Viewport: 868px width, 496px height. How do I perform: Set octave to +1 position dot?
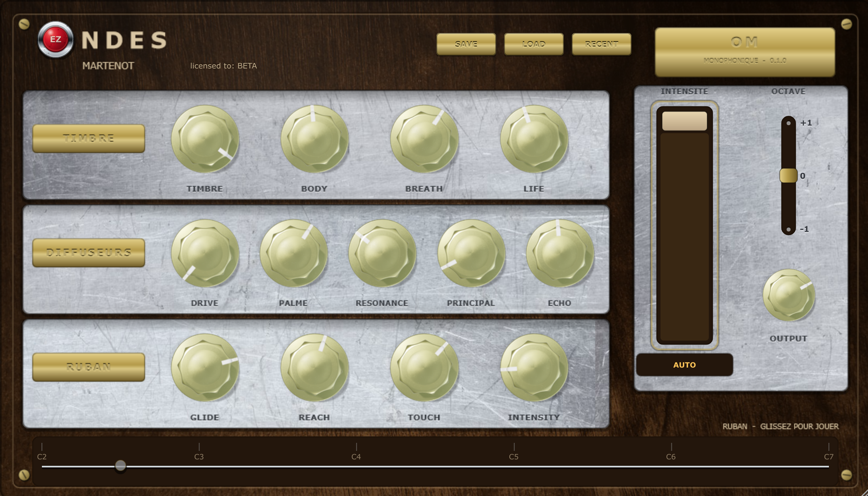coord(788,123)
